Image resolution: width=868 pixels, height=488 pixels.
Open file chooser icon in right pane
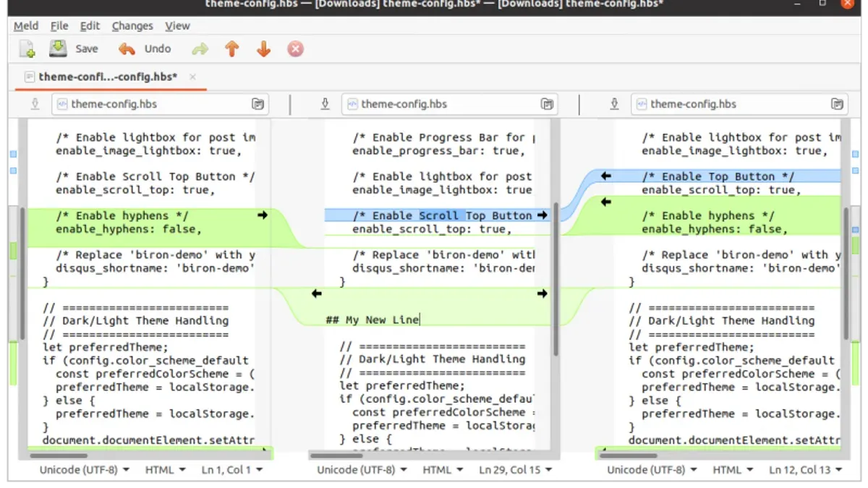click(837, 104)
